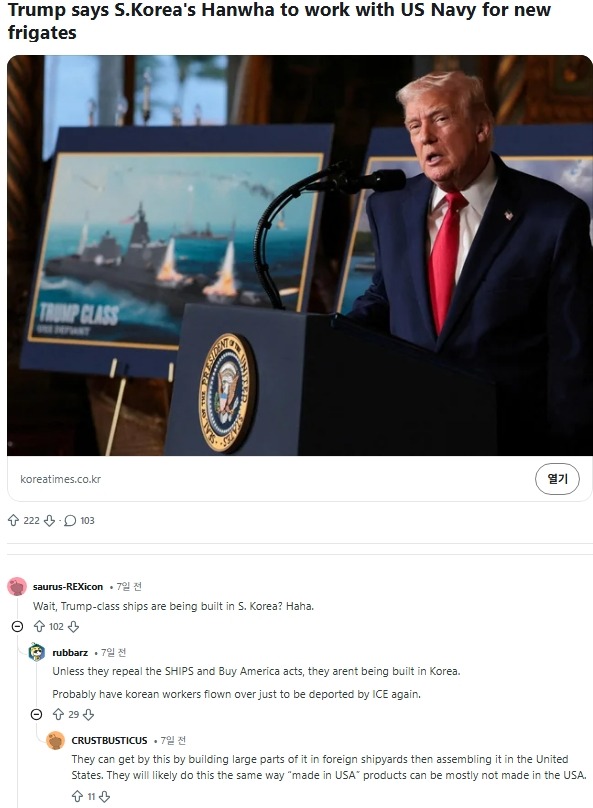Downvote CRUSTBUSTICUS's reply
Image resolution: width=593 pixels, height=808 pixels.
tap(105, 797)
